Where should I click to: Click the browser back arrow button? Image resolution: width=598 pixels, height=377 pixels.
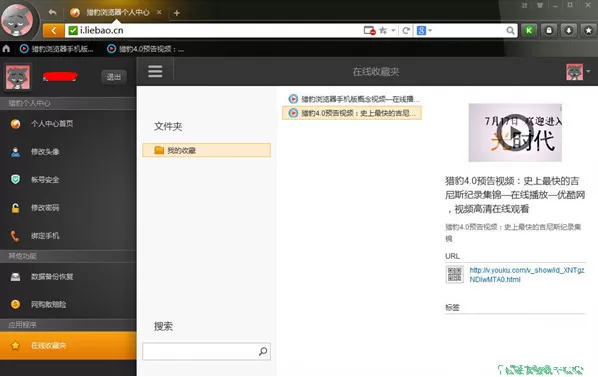pyautogui.click(x=54, y=30)
